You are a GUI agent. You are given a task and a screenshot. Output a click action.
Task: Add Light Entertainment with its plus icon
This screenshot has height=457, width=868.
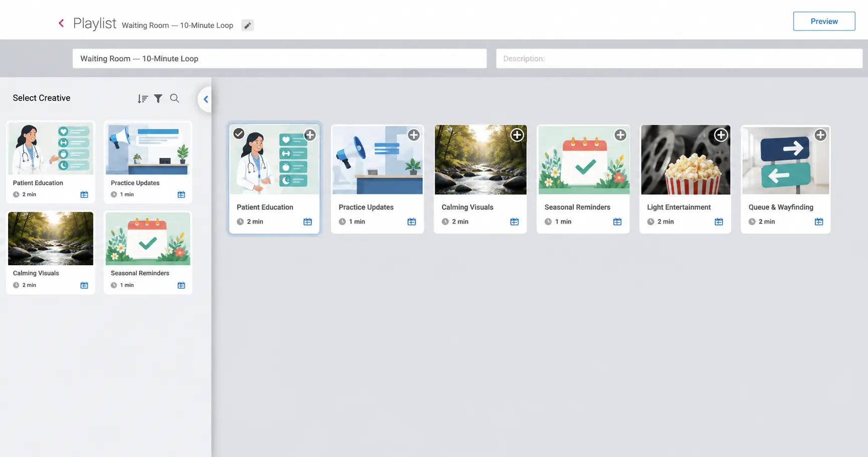(x=721, y=135)
